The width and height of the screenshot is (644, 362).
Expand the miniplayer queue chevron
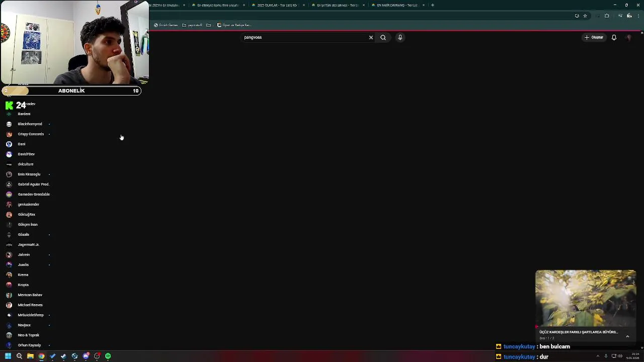[x=627, y=336]
